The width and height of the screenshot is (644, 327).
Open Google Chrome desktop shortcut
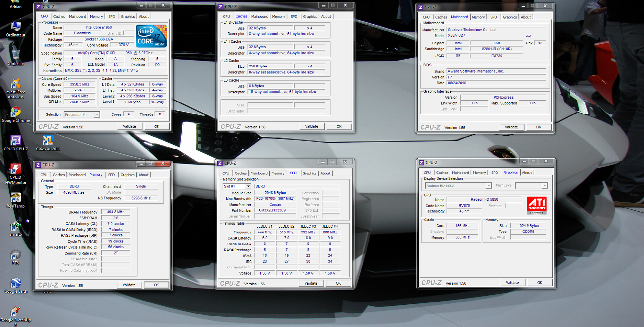(16, 112)
